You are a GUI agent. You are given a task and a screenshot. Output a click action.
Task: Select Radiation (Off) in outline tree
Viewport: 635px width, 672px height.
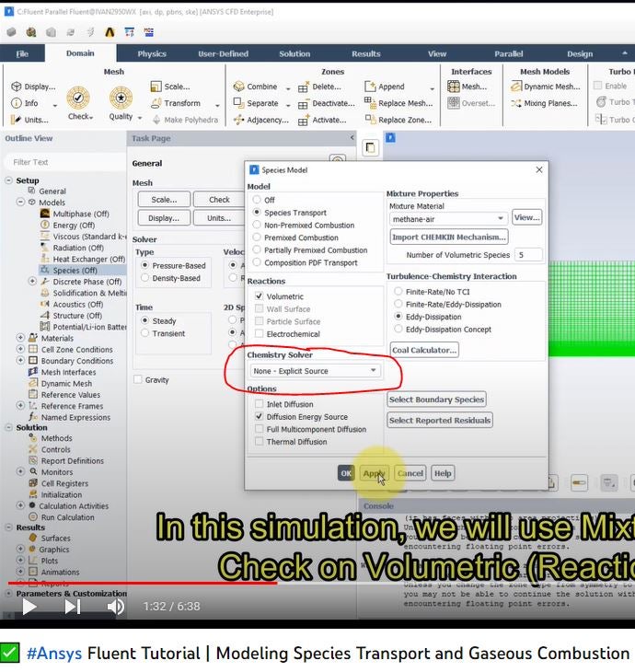point(78,248)
